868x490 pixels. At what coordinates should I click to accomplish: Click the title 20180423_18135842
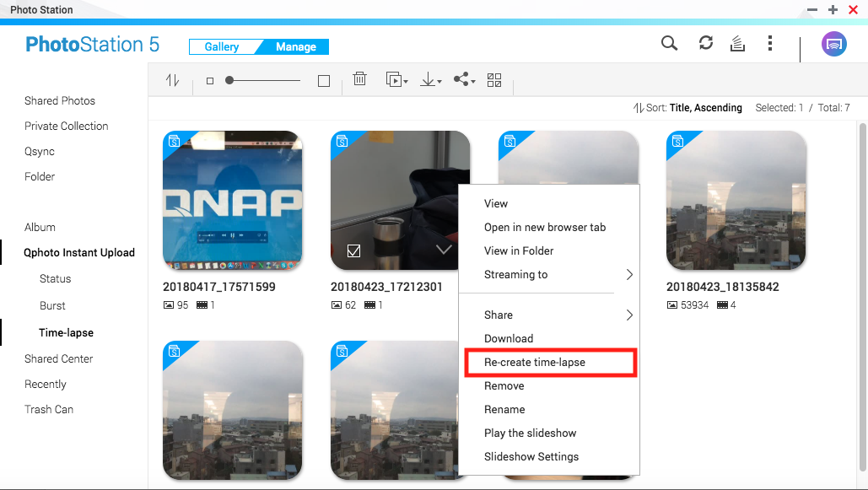[722, 287]
